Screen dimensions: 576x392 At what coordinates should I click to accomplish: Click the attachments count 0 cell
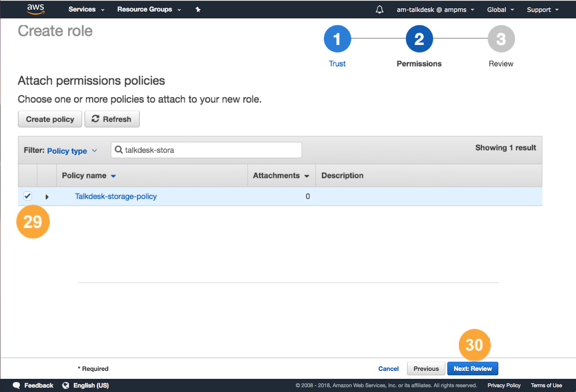(x=308, y=196)
